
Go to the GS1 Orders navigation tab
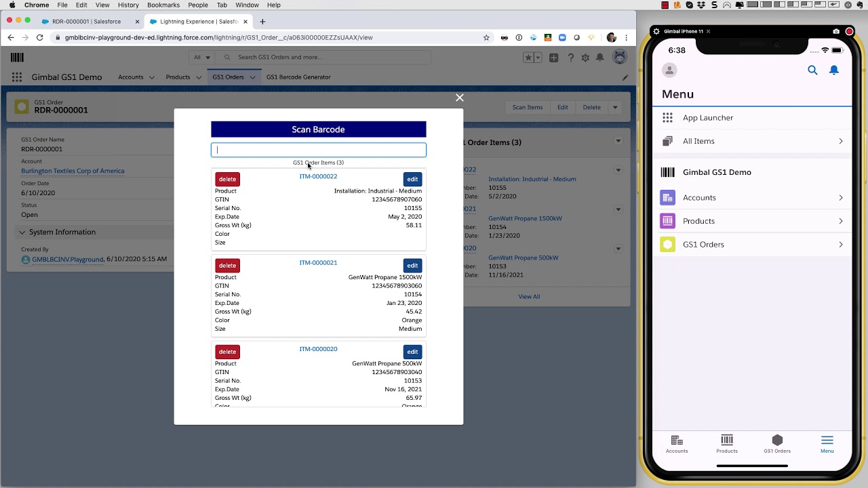228,77
